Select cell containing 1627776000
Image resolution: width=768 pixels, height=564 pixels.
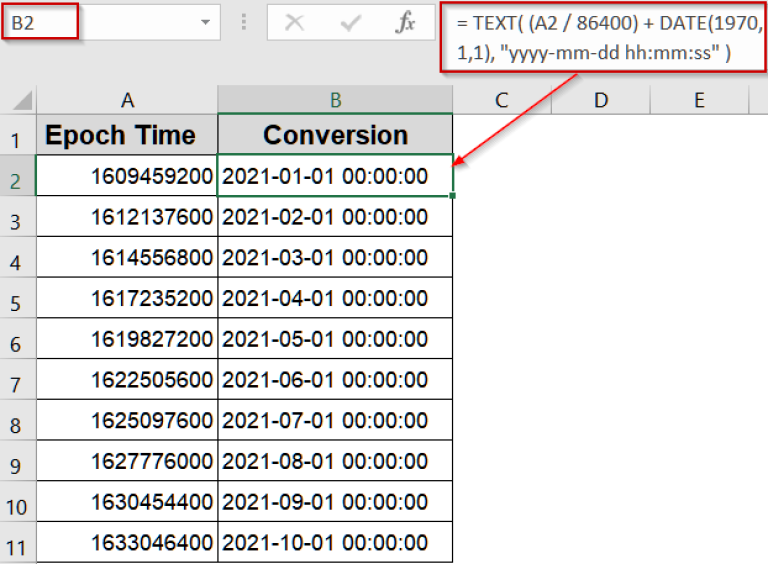pyautogui.click(x=127, y=460)
